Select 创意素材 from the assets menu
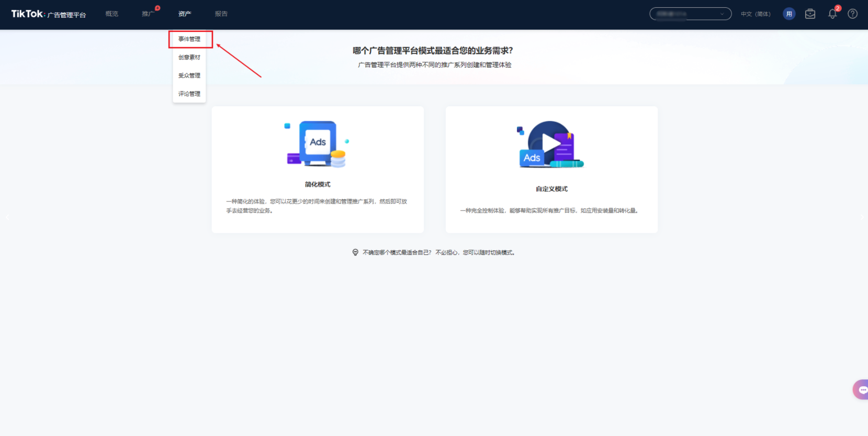Viewport: 868px width, 436px height. tap(189, 58)
